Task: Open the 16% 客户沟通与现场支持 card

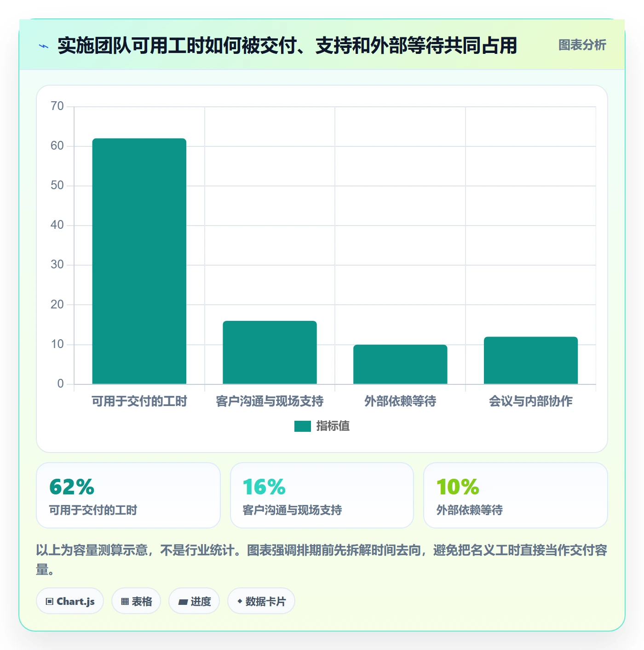Action: click(x=322, y=495)
